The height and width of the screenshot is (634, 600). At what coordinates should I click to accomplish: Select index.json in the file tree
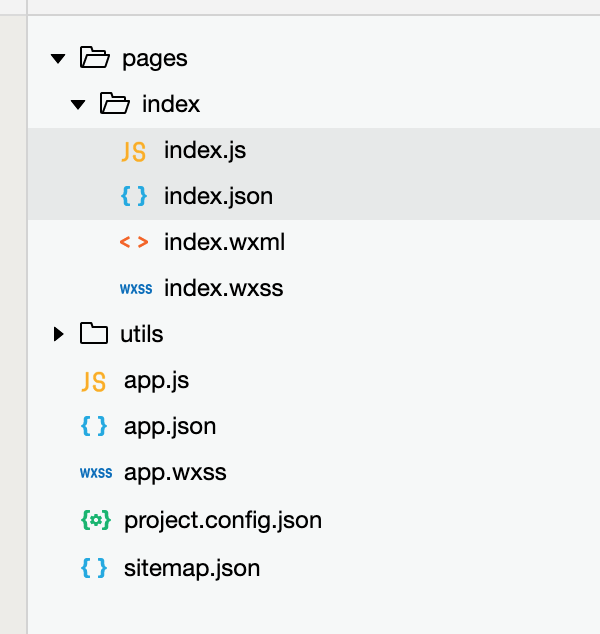[x=314, y=197]
